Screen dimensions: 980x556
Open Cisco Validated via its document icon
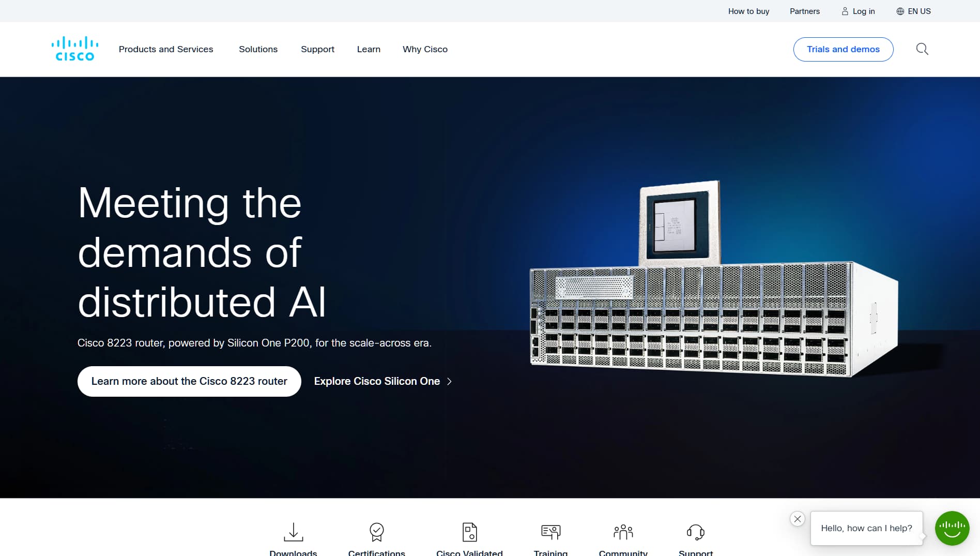tap(469, 532)
